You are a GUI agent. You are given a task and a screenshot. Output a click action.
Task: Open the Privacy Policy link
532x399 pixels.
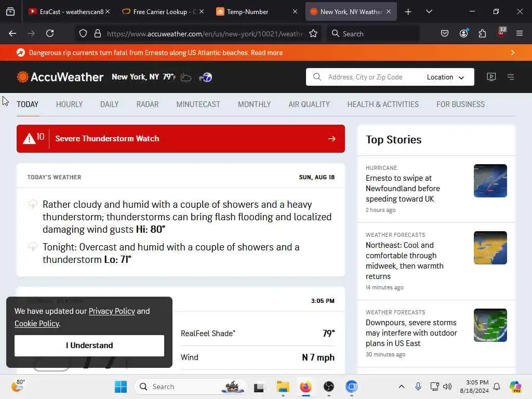pyautogui.click(x=112, y=311)
